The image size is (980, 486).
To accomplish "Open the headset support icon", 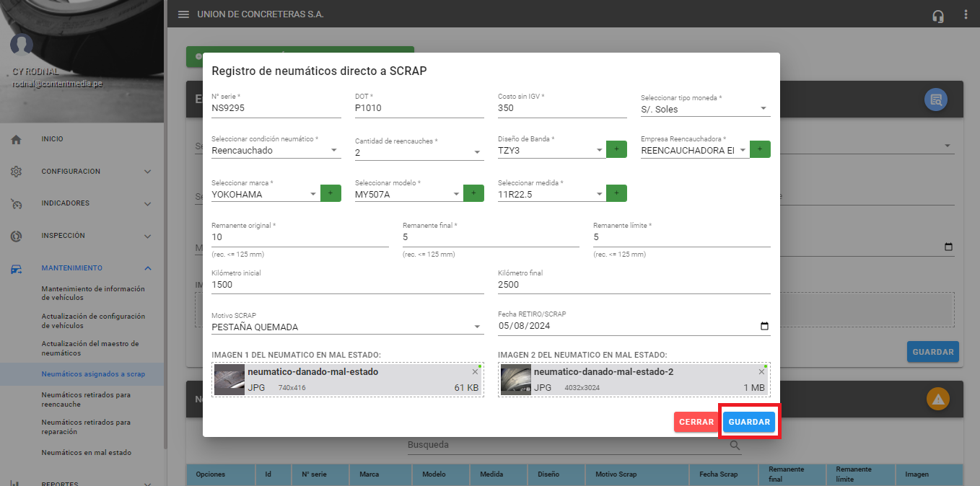I will (938, 15).
